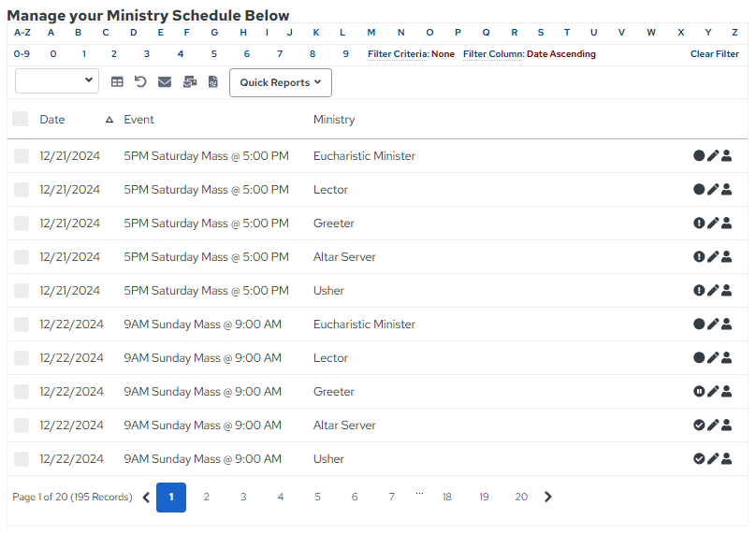Screen dimensions: 756x534
Task: Click the envelope email icon in toolbar
Action: tap(165, 82)
